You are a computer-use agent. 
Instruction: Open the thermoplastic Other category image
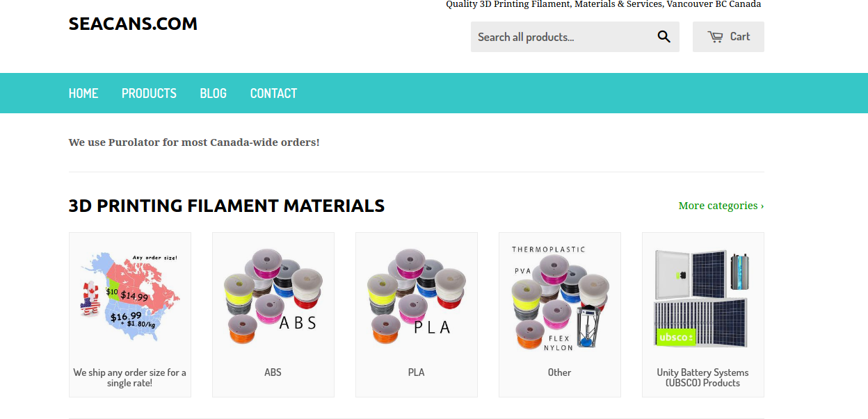coord(560,297)
